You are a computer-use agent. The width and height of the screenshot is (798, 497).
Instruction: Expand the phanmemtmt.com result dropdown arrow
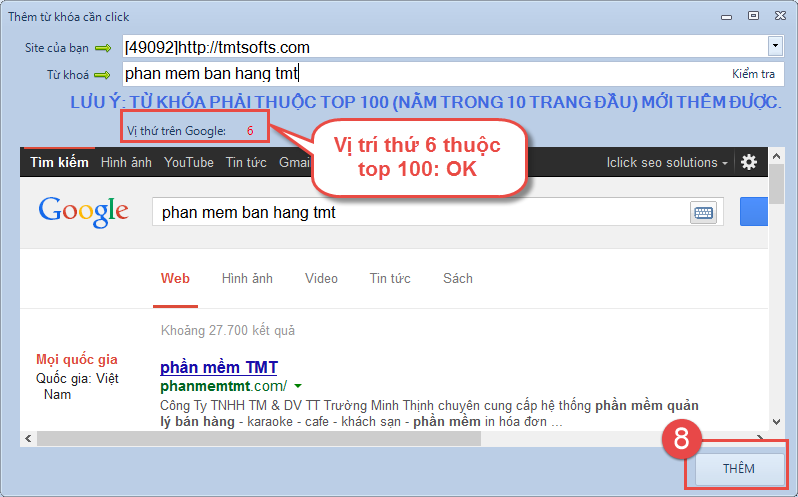pos(298,386)
